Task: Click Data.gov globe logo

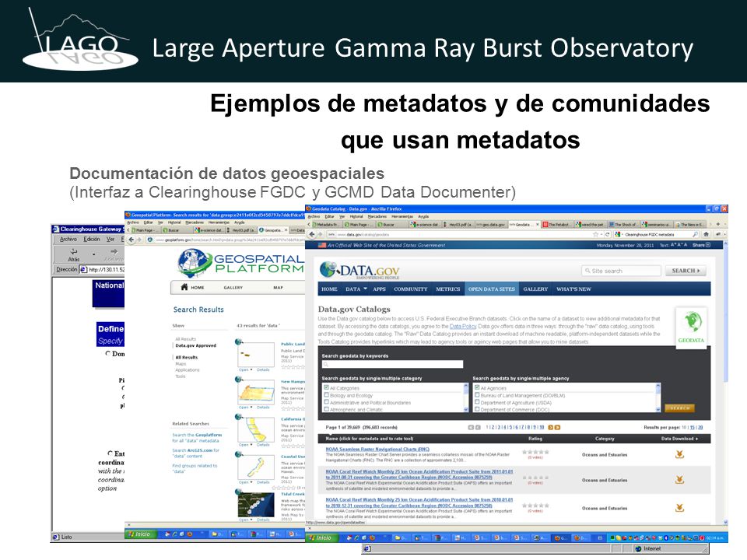Action: pos(328,270)
